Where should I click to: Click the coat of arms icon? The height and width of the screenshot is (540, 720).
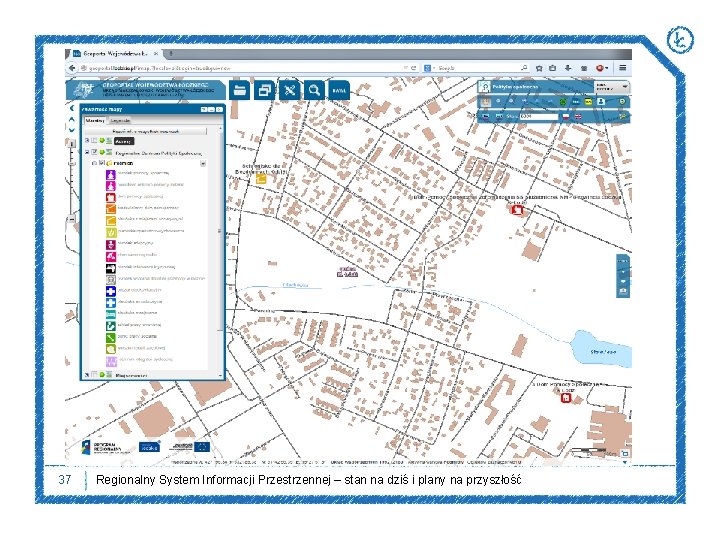(487, 102)
